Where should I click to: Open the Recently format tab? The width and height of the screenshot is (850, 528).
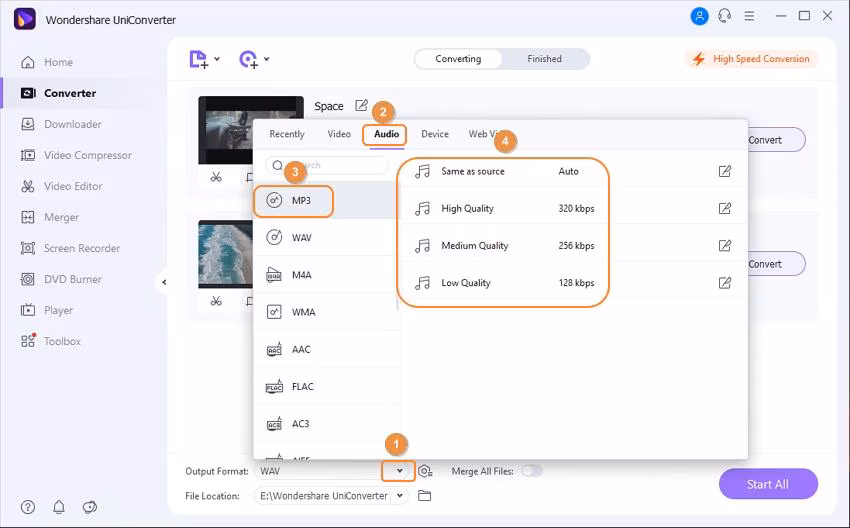tap(287, 134)
